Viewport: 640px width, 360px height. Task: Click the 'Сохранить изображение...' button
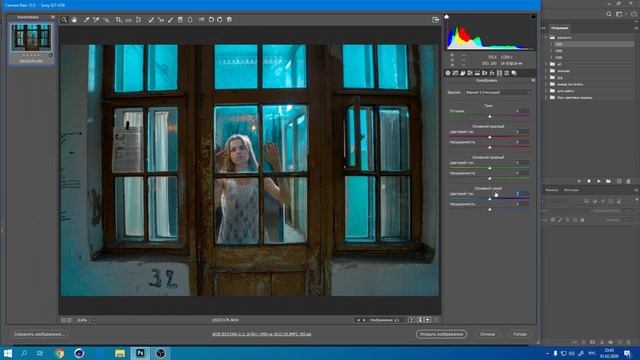point(39,334)
